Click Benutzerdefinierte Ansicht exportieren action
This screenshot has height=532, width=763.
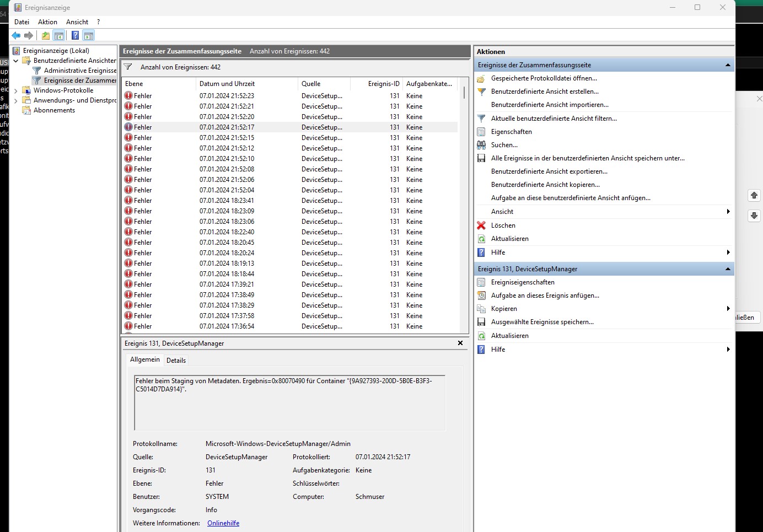tap(549, 171)
